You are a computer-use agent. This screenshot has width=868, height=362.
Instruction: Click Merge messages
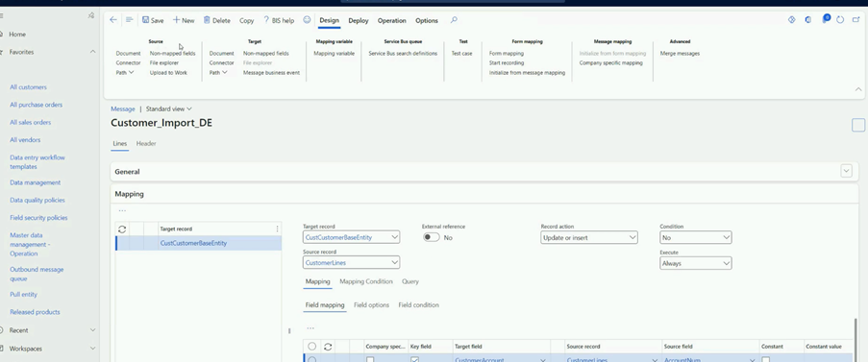(680, 54)
